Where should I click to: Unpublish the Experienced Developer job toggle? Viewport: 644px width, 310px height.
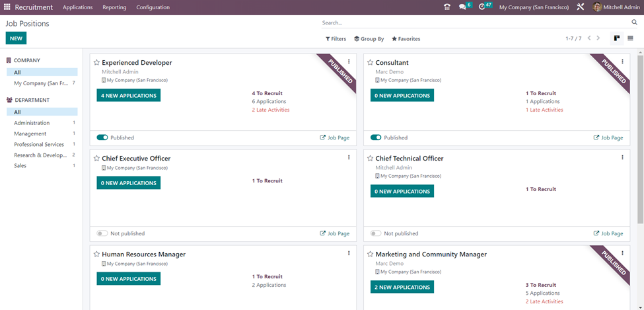[x=102, y=137]
